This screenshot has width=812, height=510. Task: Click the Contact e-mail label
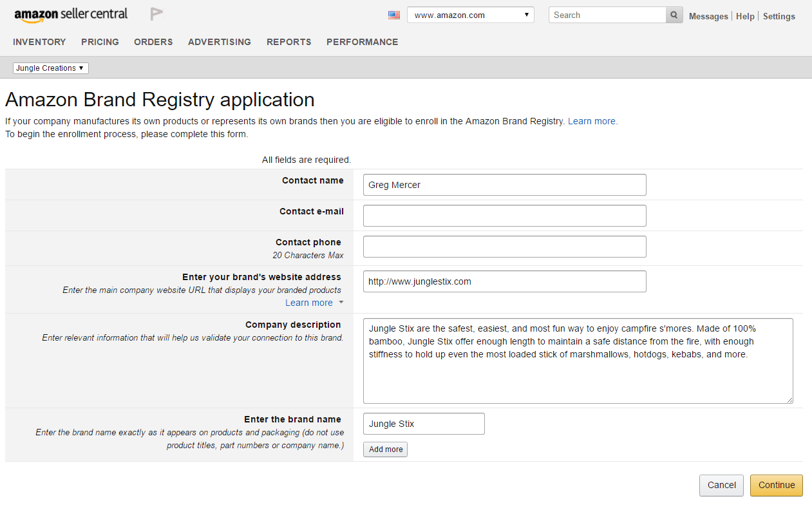[312, 211]
